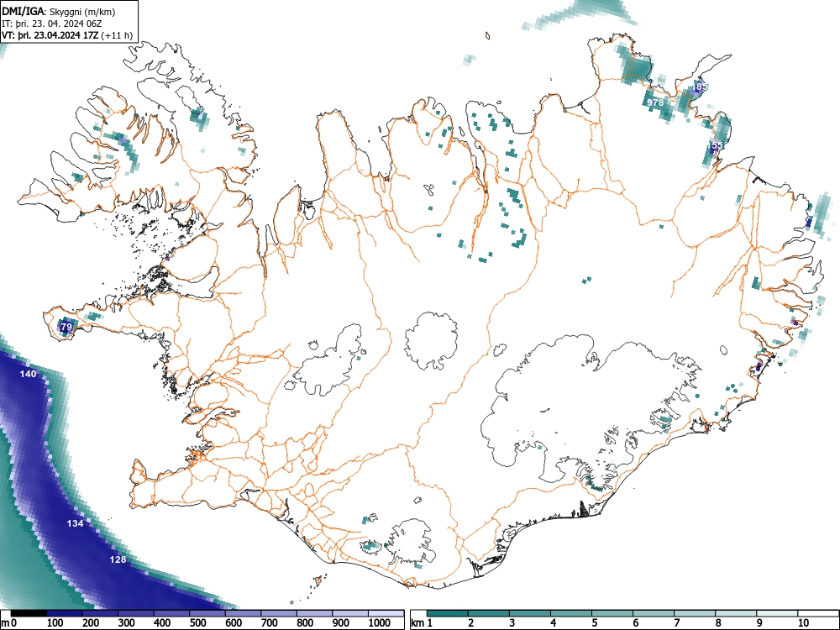Screen dimensions: 840x630
Task: Click the value 79 on the Snæfellsnes peninsula tip
Action: tap(66, 326)
